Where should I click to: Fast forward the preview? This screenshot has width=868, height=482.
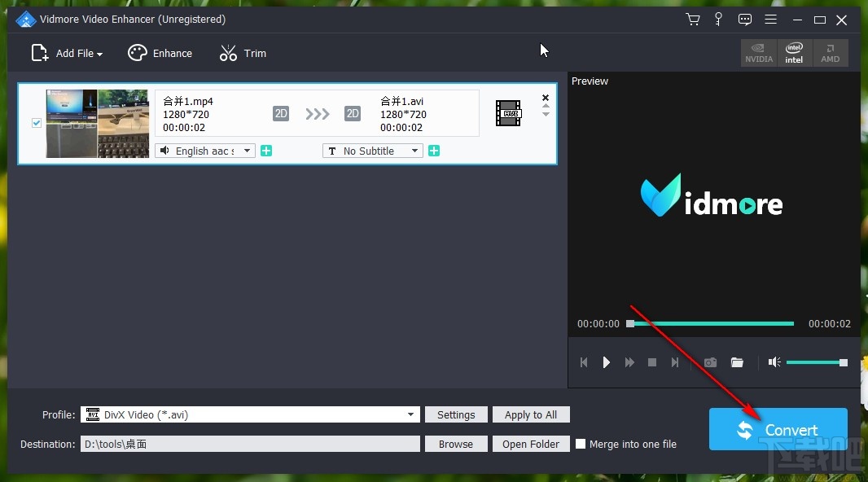pos(629,362)
